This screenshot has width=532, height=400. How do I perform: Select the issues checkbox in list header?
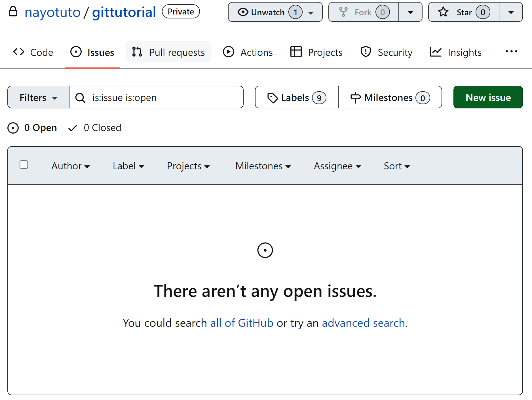tap(24, 165)
